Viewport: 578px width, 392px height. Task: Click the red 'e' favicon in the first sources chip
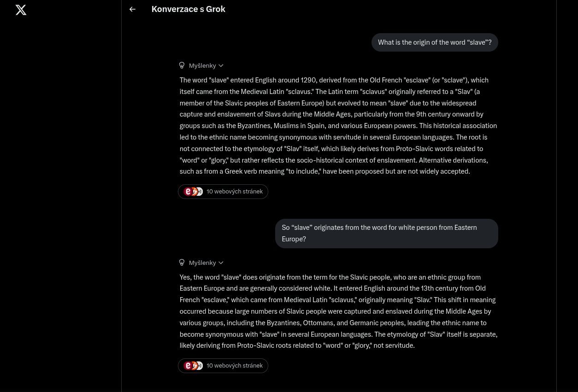point(188,192)
